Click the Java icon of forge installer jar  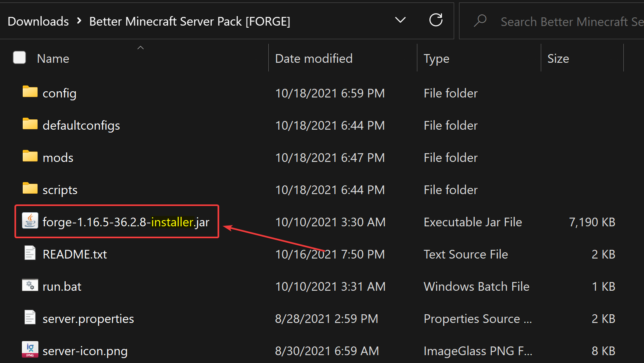click(30, 221)
